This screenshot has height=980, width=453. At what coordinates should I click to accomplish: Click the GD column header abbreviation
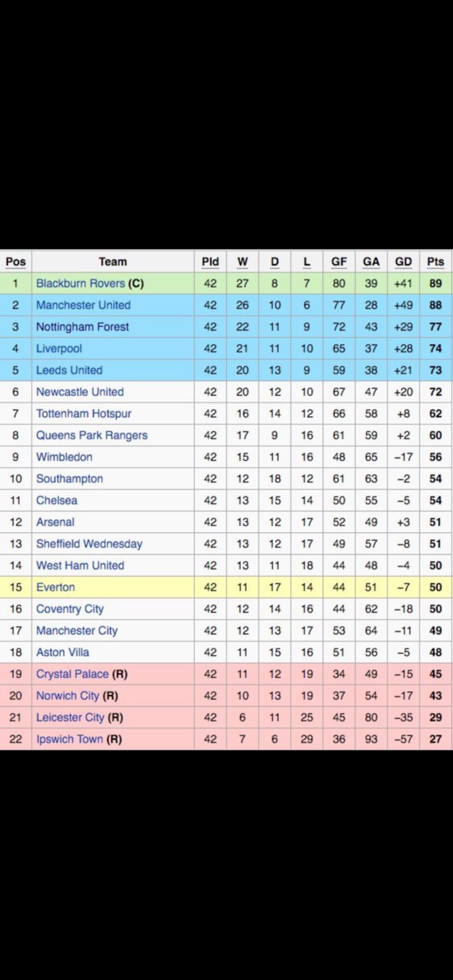tap(403, 262)
